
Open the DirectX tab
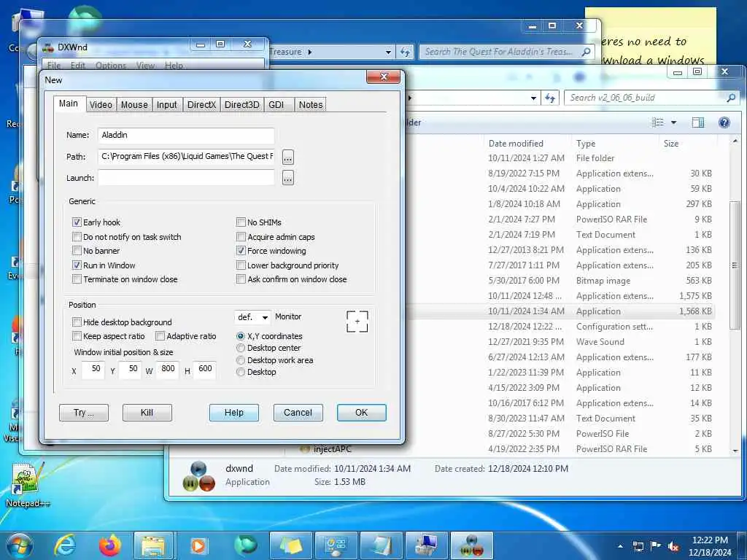201,105
